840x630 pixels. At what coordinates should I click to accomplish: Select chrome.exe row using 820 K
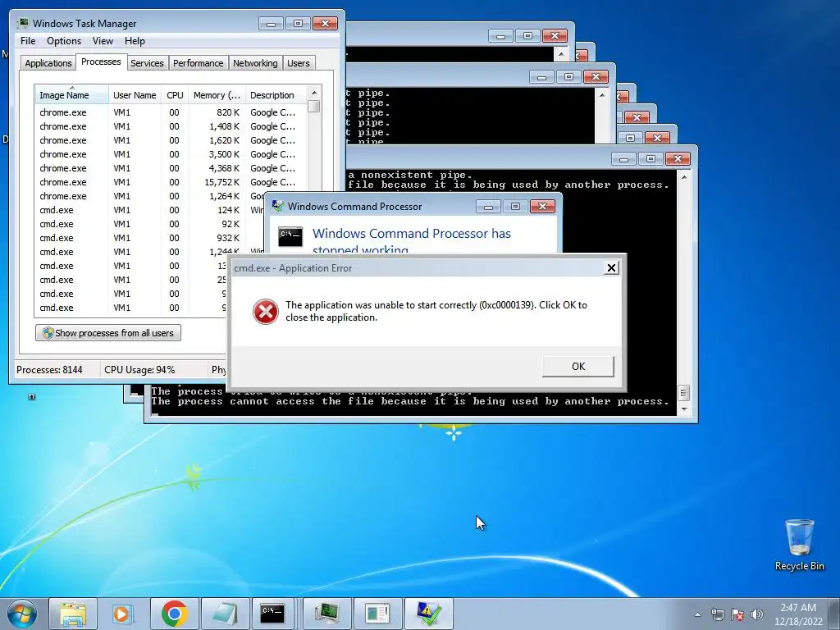(171, 112)
